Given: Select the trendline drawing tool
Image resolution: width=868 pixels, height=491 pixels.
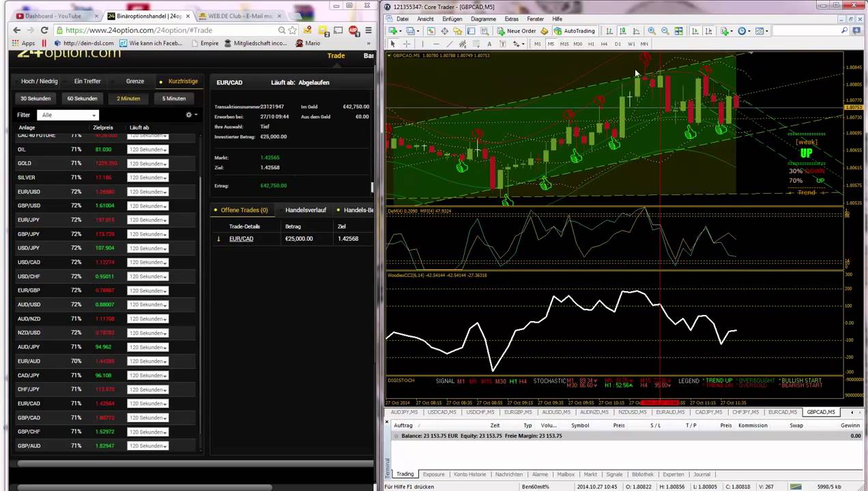Looking at the screenshot, I should point(449,44).
